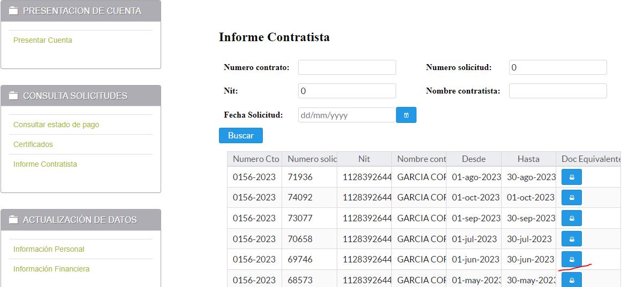Print Doc Equivalente for request 74092
The image size is (644, 287).
click(571, 197)
